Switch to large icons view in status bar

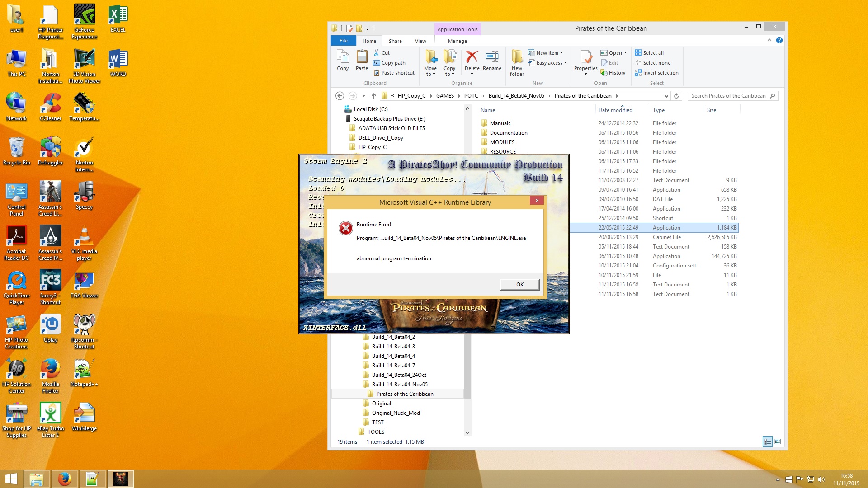pos(778,442)
